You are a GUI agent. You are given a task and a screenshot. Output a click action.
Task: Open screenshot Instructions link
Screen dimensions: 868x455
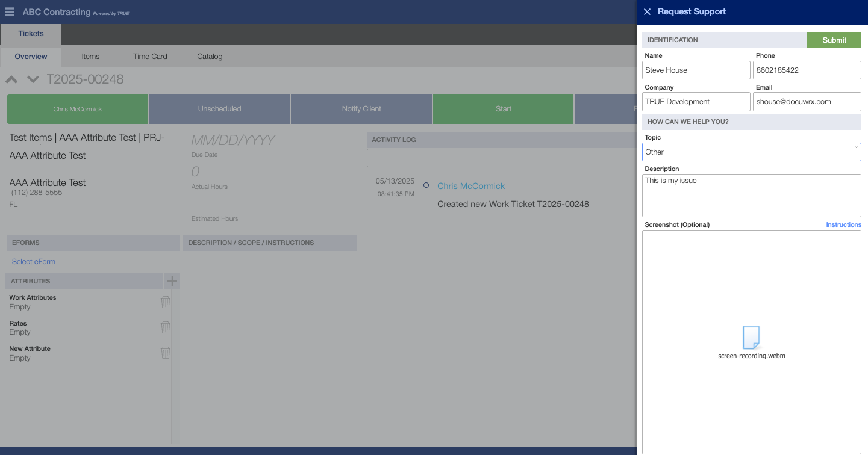[x=843, y=224]
